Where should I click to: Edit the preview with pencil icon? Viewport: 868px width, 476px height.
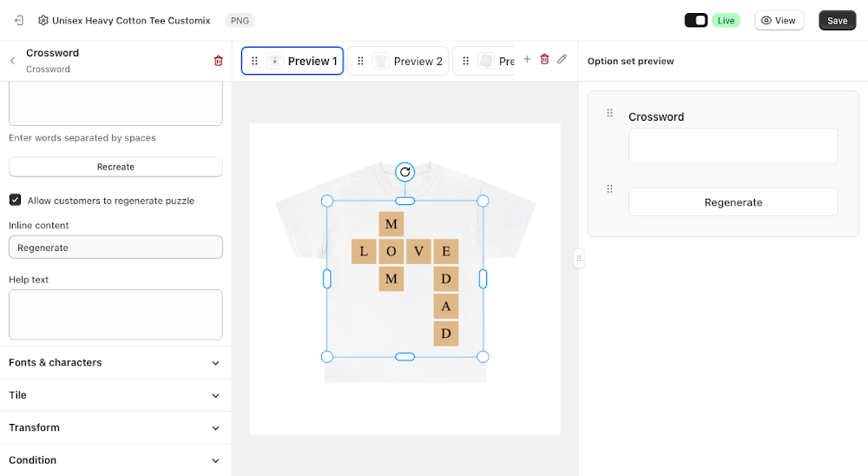click(x=562, y=59)
